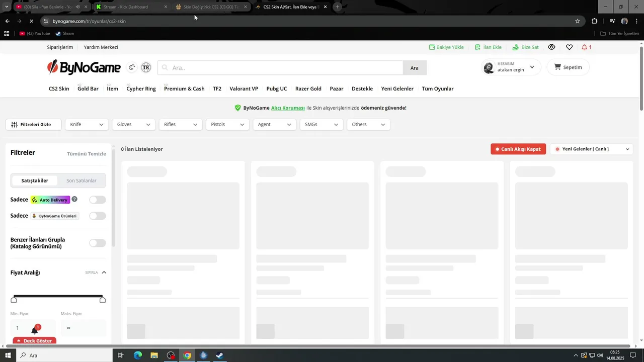Image resolution: width=644 pixels, height=362 pixels.
Task: Open the Yeni Gelenler sort dropdown
Action: point(592,149)
